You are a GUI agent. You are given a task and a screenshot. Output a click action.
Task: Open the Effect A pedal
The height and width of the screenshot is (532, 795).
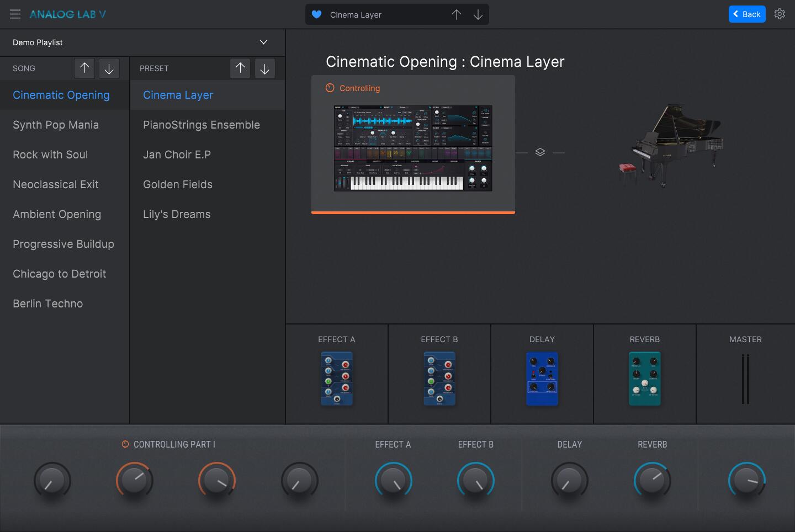[x=337, y=379]
